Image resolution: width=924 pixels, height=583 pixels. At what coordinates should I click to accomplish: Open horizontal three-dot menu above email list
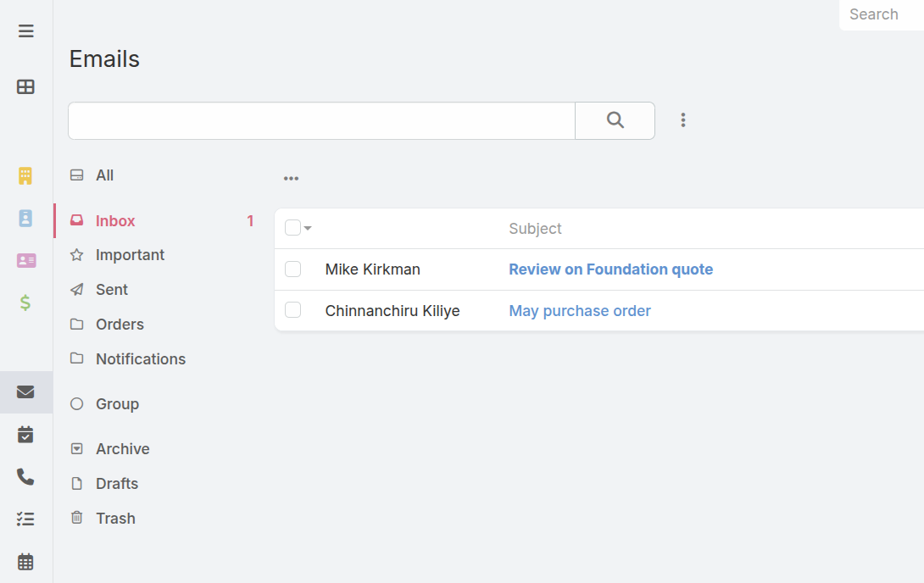291,179
